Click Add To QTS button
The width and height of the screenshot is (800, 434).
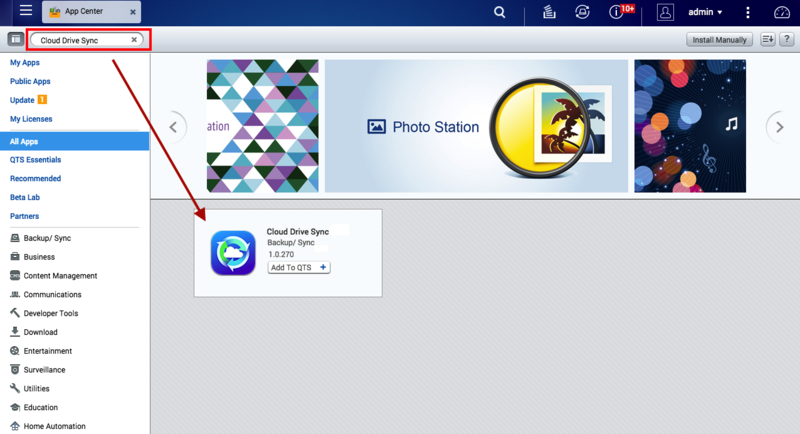299,268
